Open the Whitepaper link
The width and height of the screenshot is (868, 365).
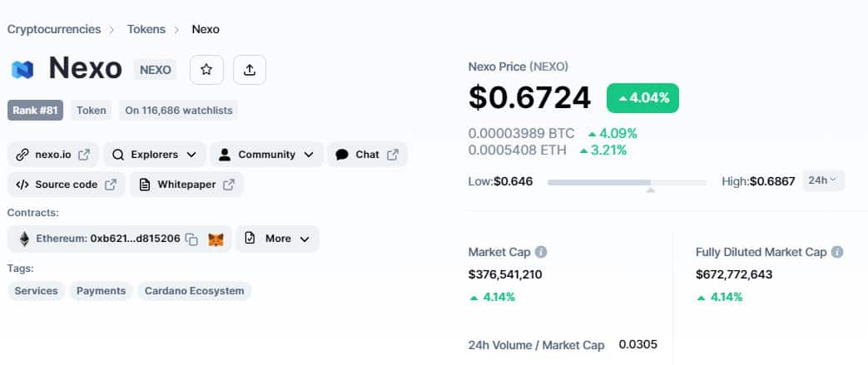coord(187,184)
